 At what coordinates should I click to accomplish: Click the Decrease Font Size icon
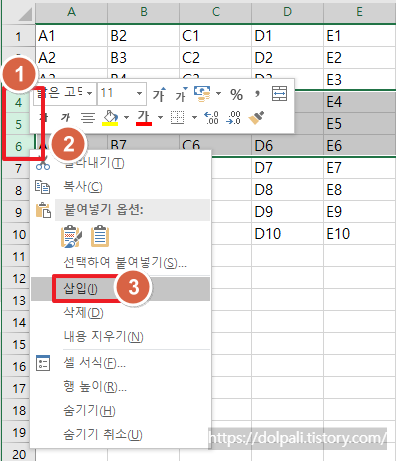181,94
